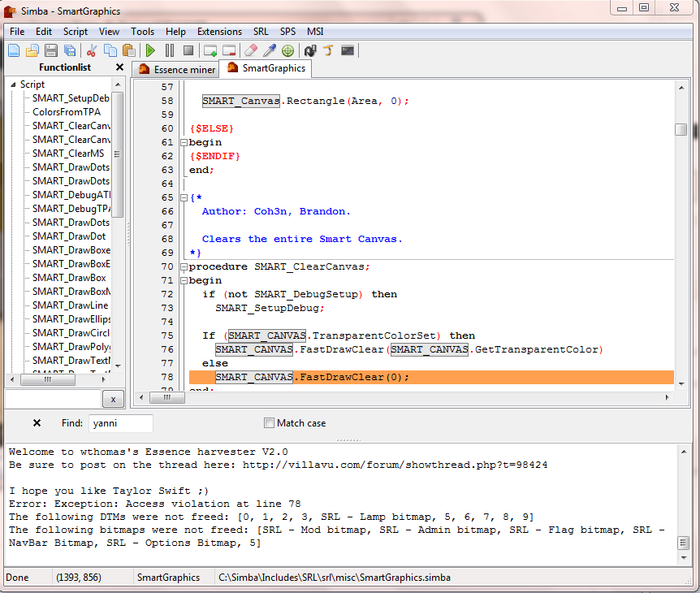Click the Find text input field
The image size is (700, 593).
click(x=120, y=423)
